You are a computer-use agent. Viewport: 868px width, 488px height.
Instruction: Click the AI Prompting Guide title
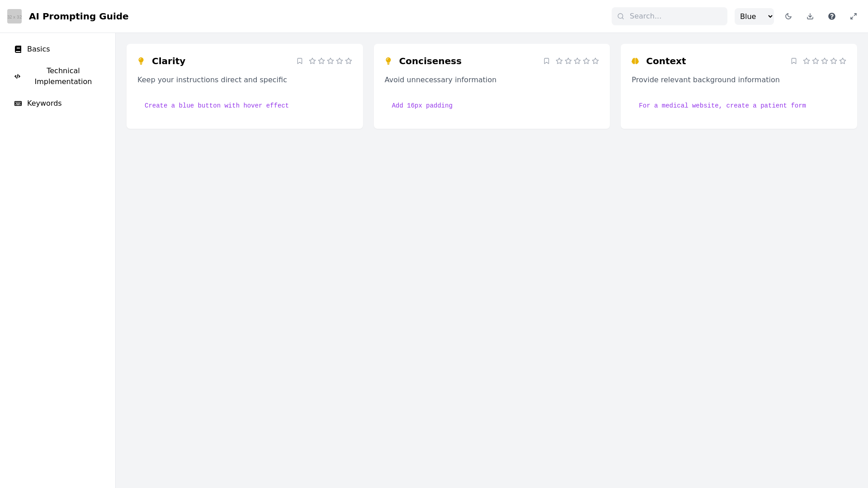[78, 16]
